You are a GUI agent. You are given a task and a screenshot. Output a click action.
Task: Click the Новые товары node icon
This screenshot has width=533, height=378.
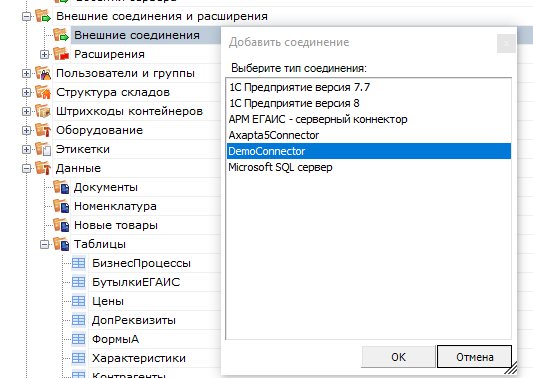(61, 225)
